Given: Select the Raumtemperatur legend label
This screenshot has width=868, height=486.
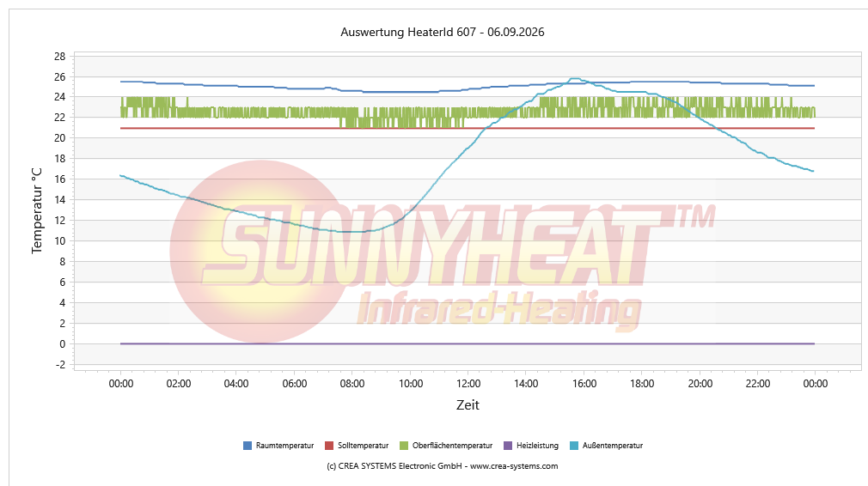Looking at the screenshot, I should 284,446.
